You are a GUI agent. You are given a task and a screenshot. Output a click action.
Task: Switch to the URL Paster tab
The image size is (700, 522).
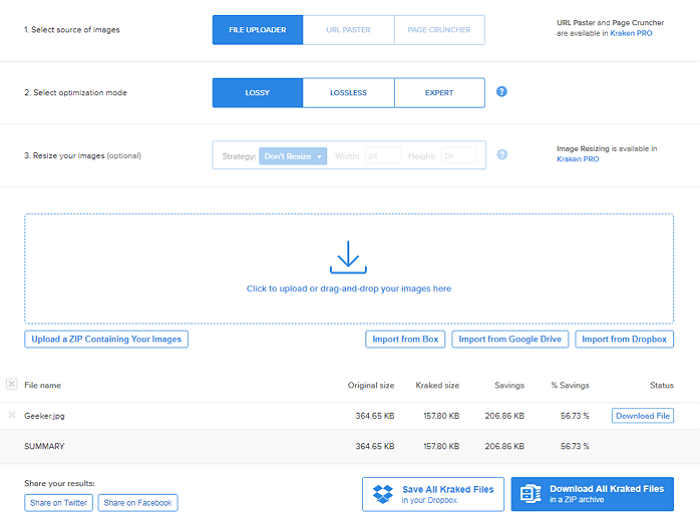[347, 30]
